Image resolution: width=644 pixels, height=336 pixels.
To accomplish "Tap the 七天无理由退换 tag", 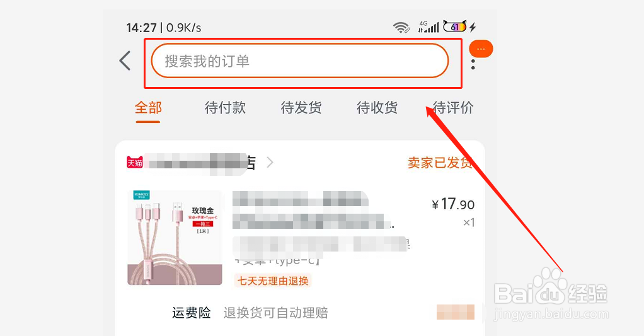I will coord(273,281).
